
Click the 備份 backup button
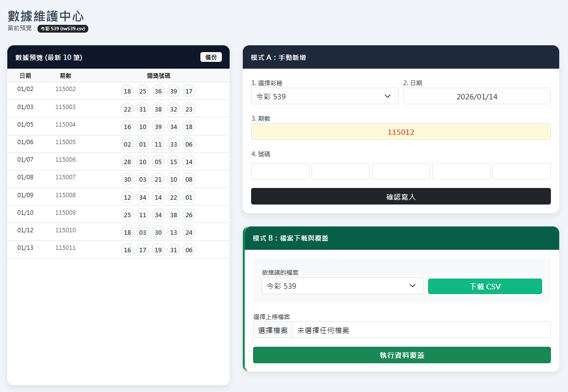(211, 57)
